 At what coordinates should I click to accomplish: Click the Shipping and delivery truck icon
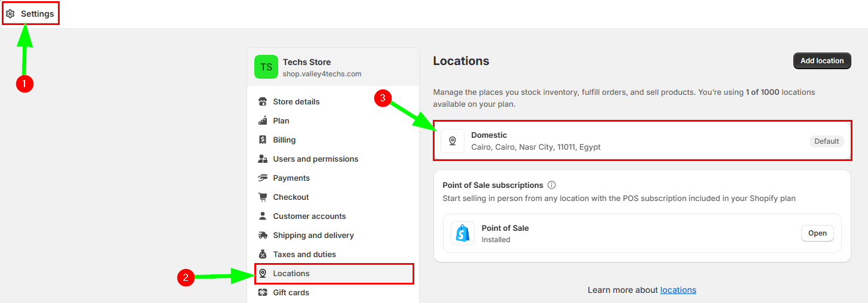coord(263,236)
